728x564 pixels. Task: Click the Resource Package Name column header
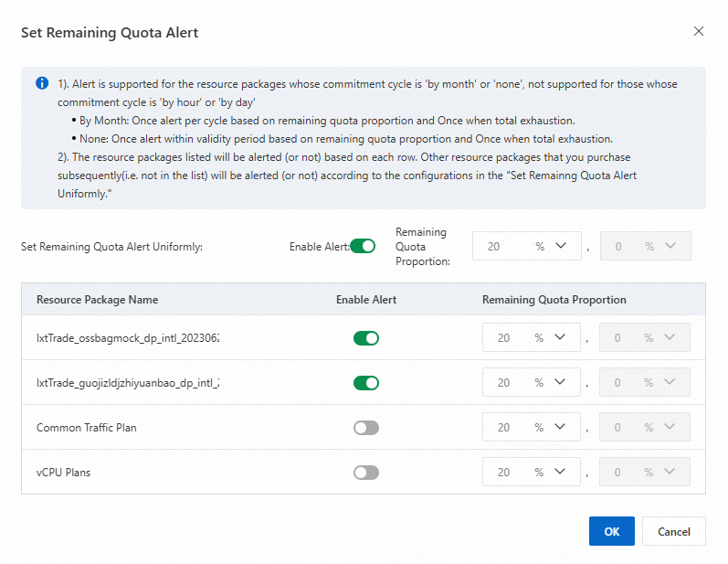[x=97, y=300]
